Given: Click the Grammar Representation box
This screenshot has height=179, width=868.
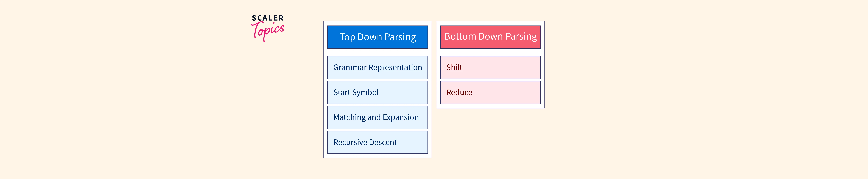Looking at the screenshot, I should [x=377, y=68].
